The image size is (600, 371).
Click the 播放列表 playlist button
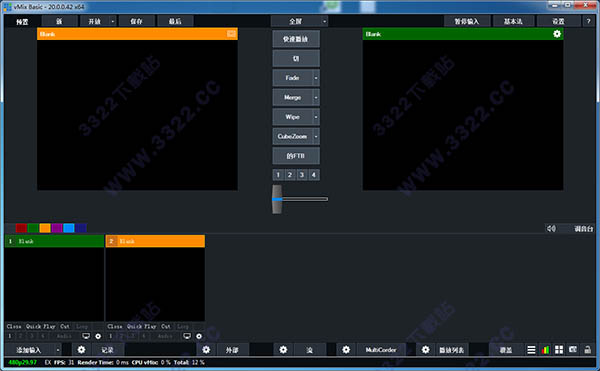click(452, 350)
